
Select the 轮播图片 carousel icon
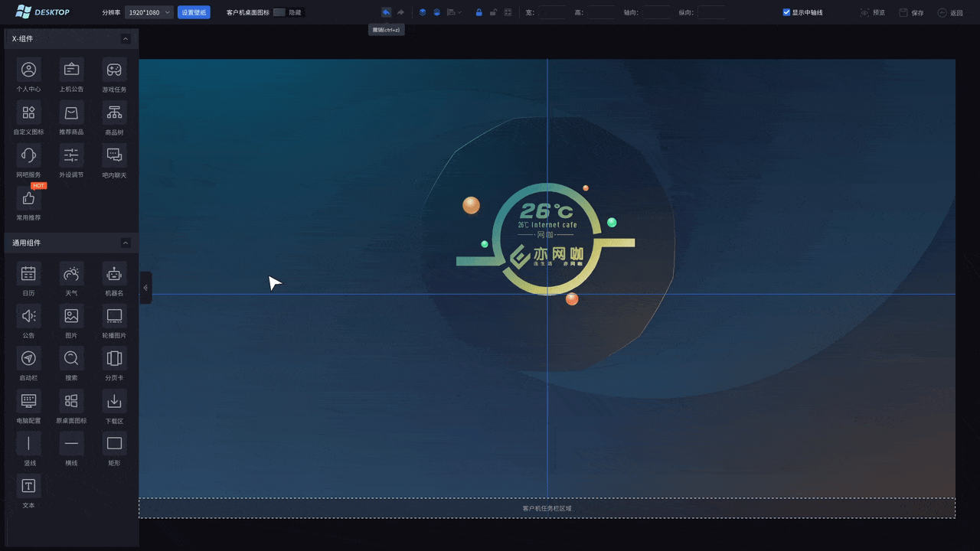coord(114,315)
